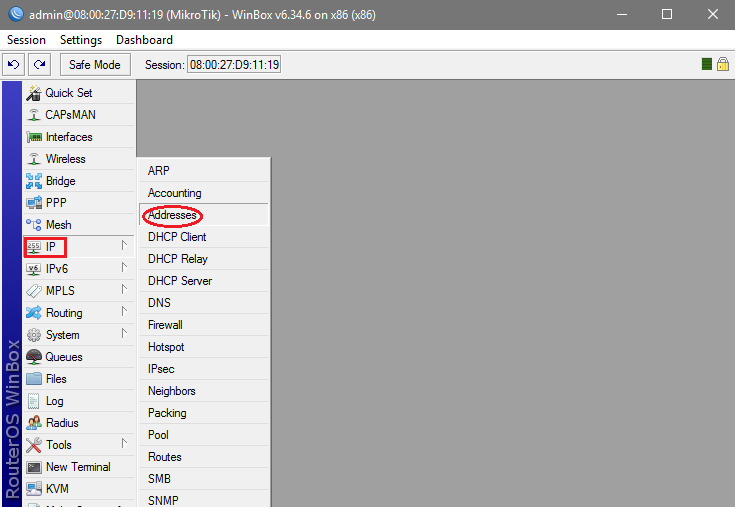Click the Undo arrow icon in toolbar
This screenshot has height=507, width=735.
point(14,64)
